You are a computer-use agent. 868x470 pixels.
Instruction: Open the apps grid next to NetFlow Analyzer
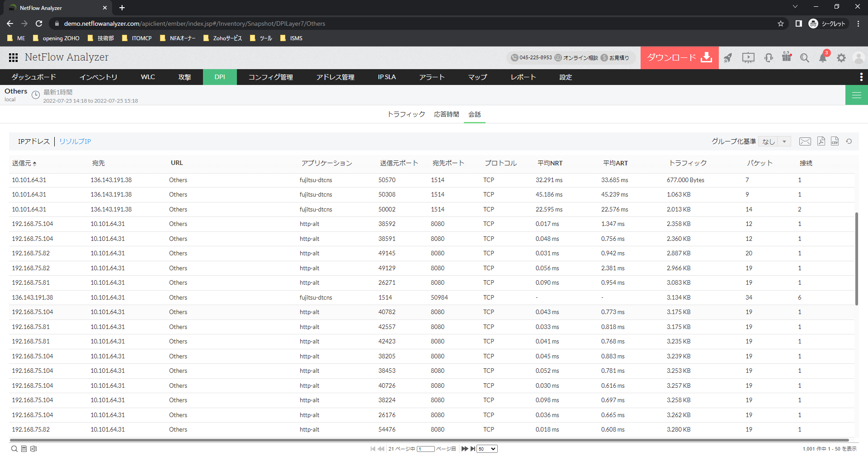(13, 57)
